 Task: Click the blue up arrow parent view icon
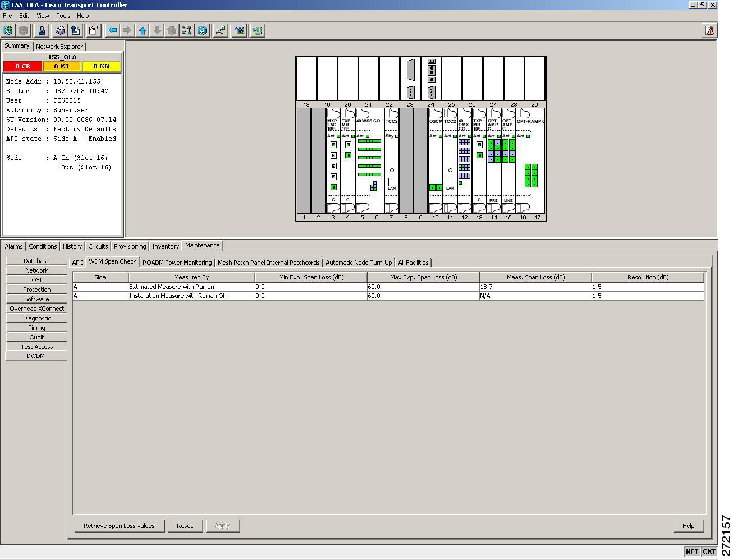(143, 30)
